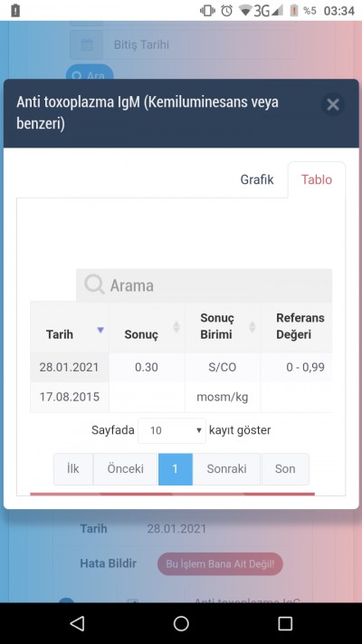Image resolution: width=362 pixels, height=644 pixels.
Task: Sort the Sonuç Birimi column
Action: click(x=252, y=327)
